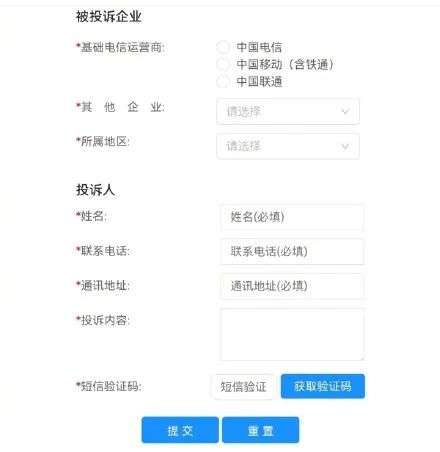Click the 投诉内容 textarea resize corner
This screenshot has width=440, height=452.
(x=361, y=358)
